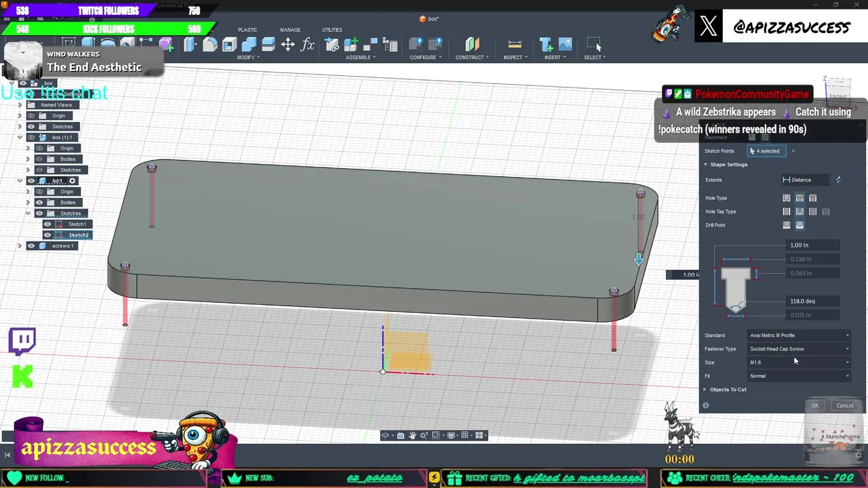This screenshot has height=488, width=868.
Task: Switch to the PLASTIC tab
Action: [x=248, y=30]
